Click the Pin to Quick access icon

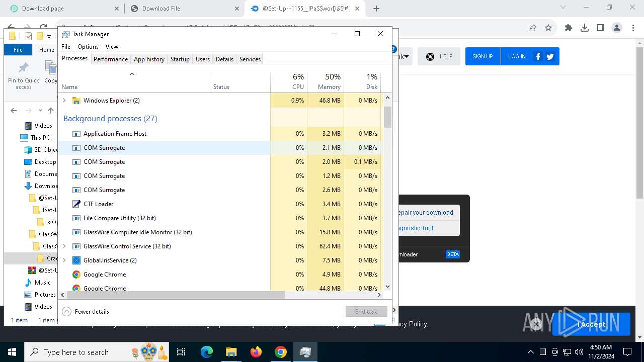pyautogui.click(x=23, y=67)
